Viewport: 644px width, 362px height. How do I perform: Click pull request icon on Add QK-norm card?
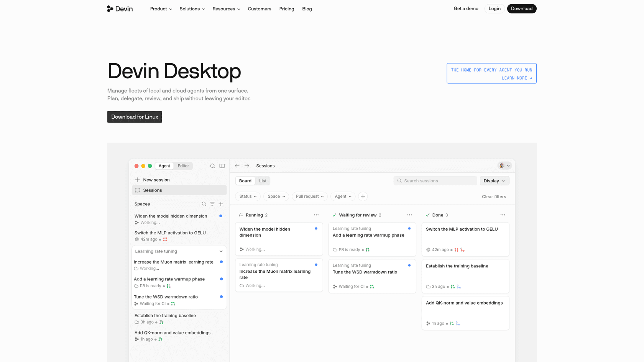point(452,324)
